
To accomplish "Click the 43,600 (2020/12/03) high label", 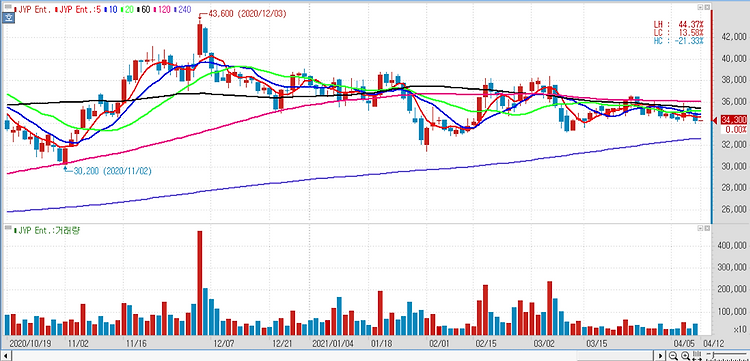I will 247,14.
